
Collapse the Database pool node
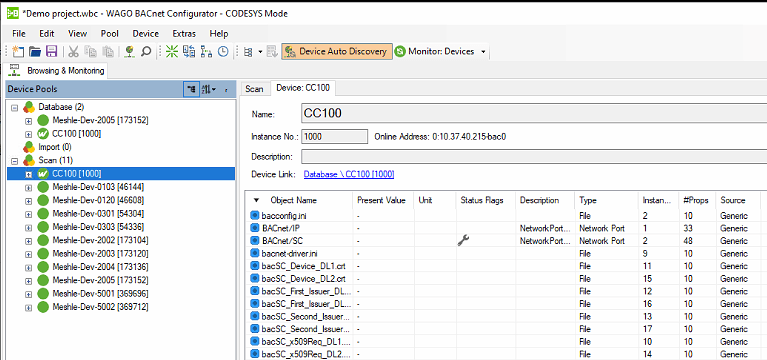pyautogui.click(x=15, y=107)
